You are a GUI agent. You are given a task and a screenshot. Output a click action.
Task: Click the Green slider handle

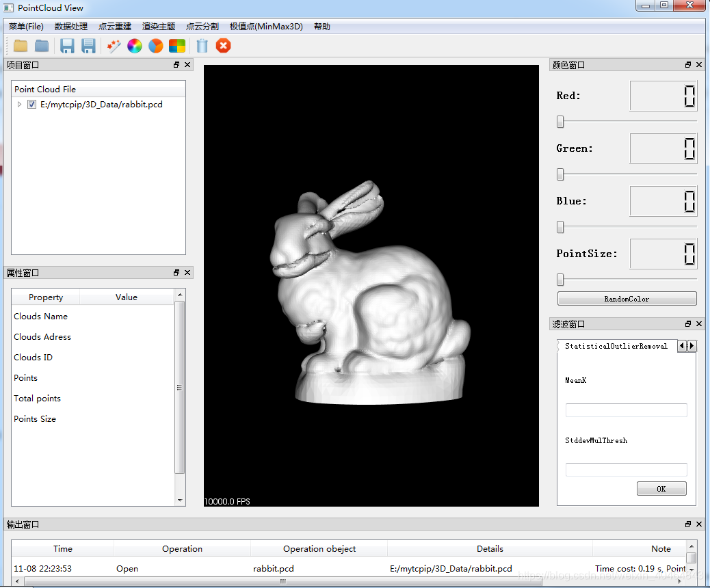560,174
